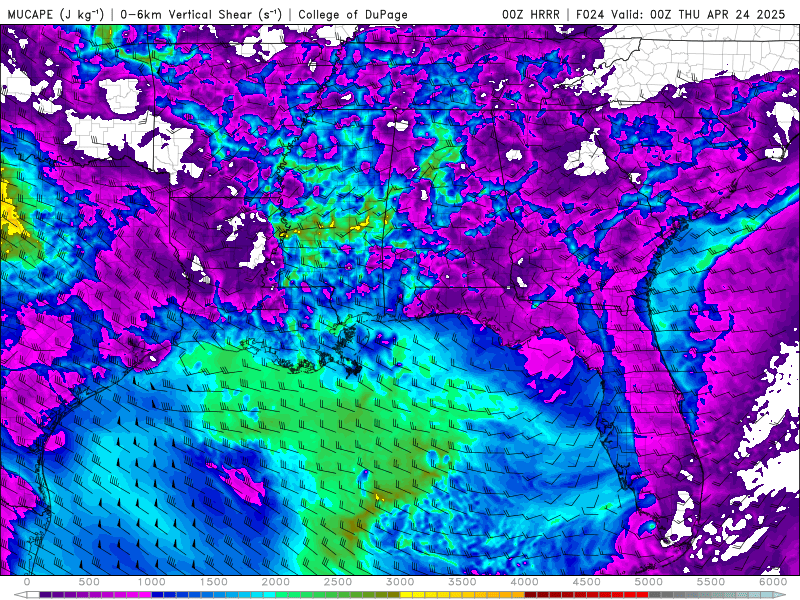Click the left arrow end of the color bar
This screenshot has width=800, height=600.
click(20, 594)
